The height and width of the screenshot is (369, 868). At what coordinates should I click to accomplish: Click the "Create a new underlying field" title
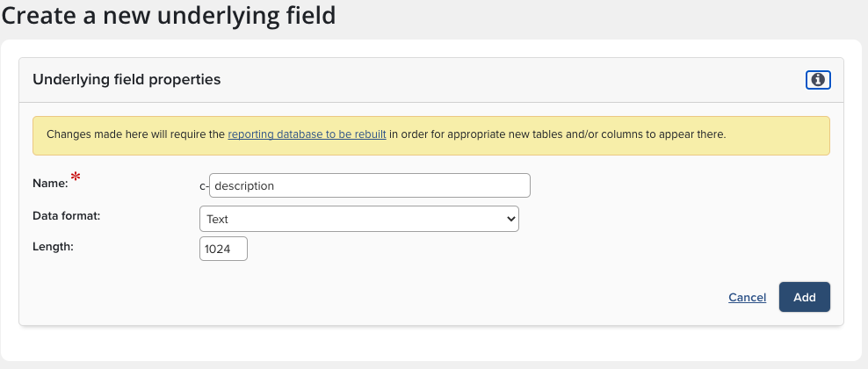(x=169, y=16)
